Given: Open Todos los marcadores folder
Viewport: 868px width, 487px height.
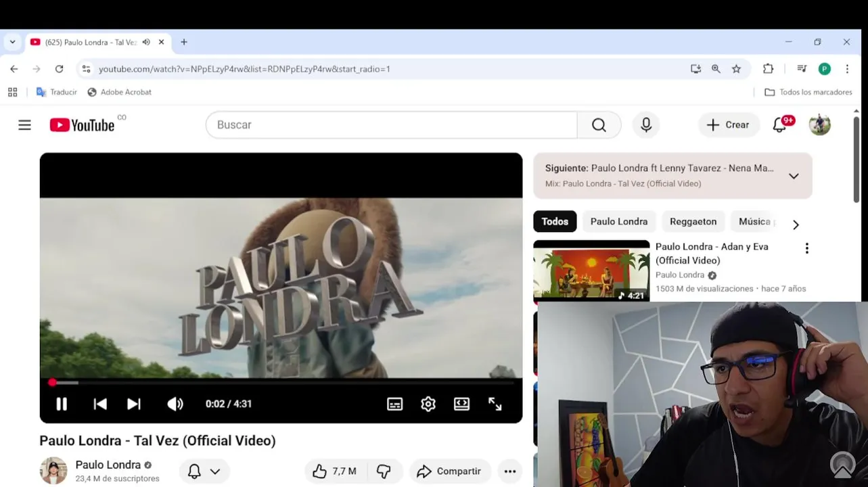Looking at the screenshot, I should point(808,92).
